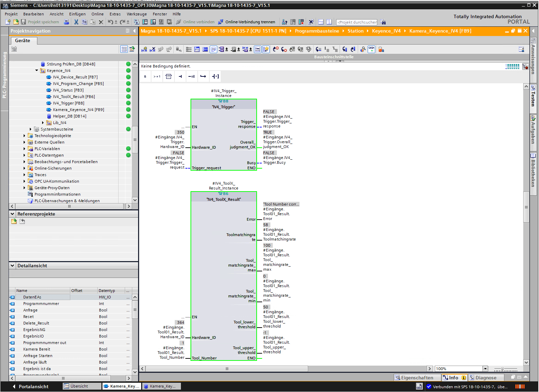Collapse the Detailansicht section

pyautogui.click(x=13, y=266)
